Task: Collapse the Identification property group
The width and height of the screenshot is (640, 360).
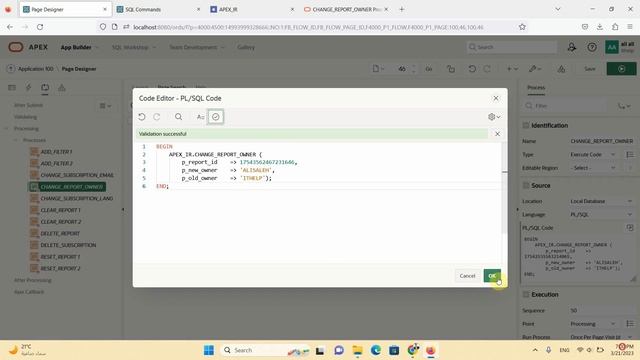Action: pos(526,125)
